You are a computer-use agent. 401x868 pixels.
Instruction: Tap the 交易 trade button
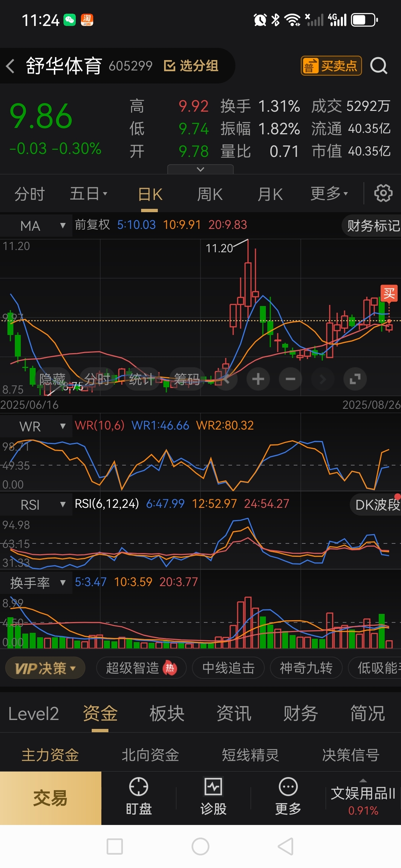point(50,798)
